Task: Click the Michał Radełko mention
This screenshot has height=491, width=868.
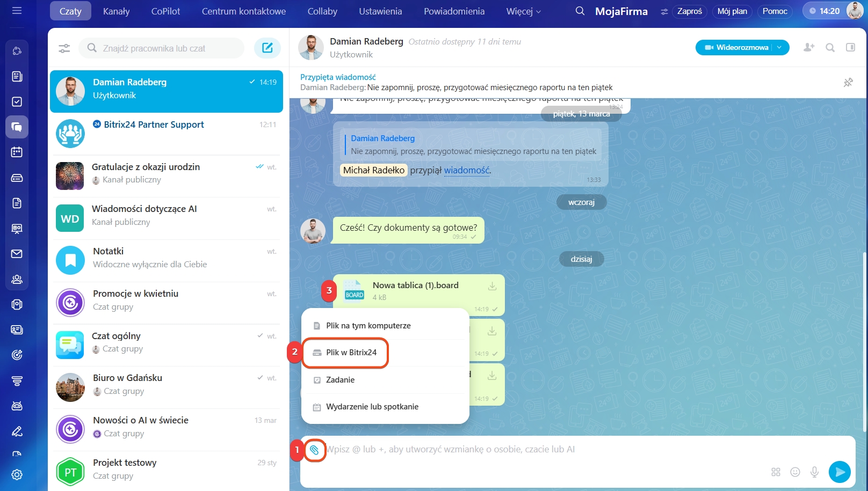Action: (374, 170)
